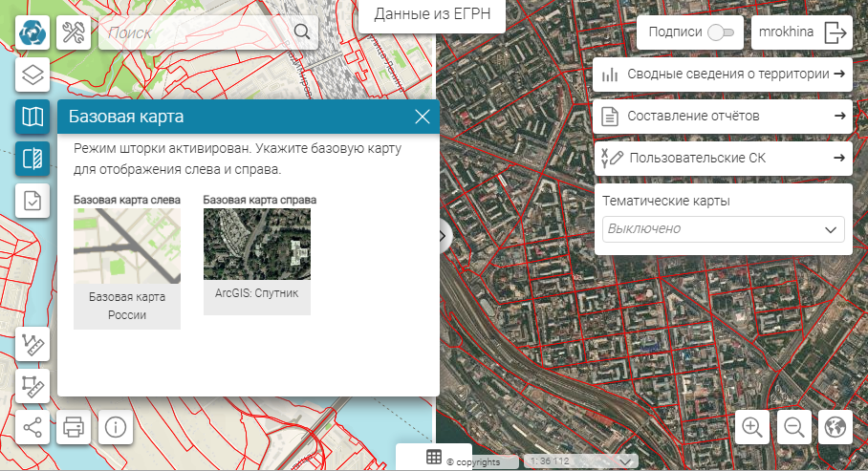Toggle the Подписи labels switch

[x=721, y=32]
